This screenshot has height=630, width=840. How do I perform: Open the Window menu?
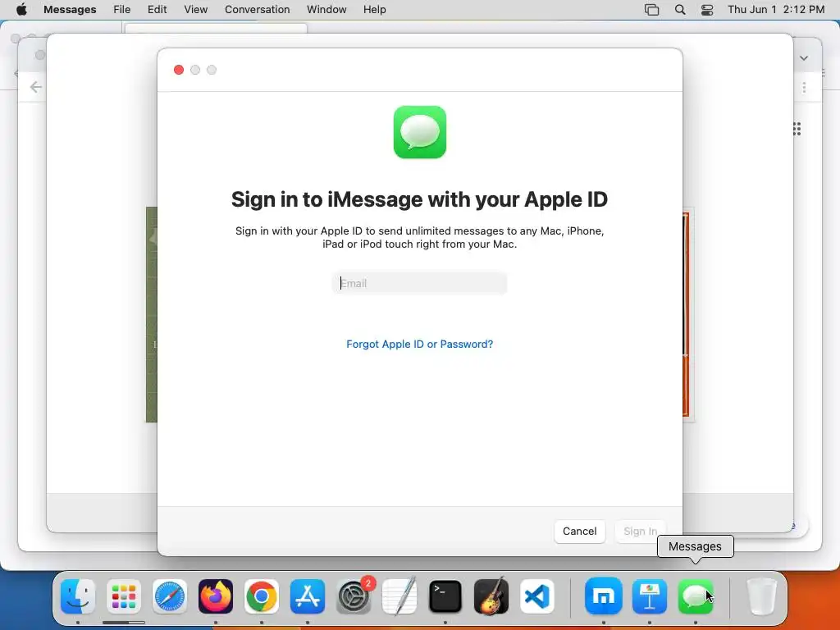[326, 10]
